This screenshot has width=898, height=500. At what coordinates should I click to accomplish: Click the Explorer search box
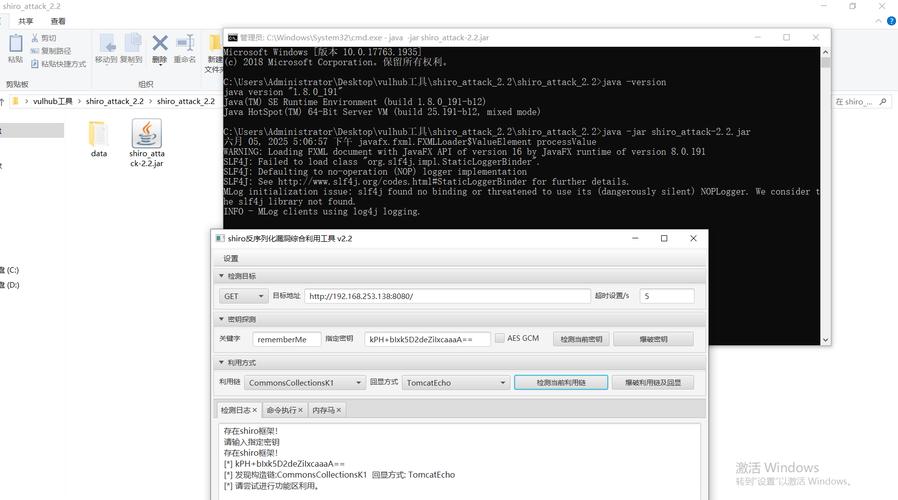862,101
